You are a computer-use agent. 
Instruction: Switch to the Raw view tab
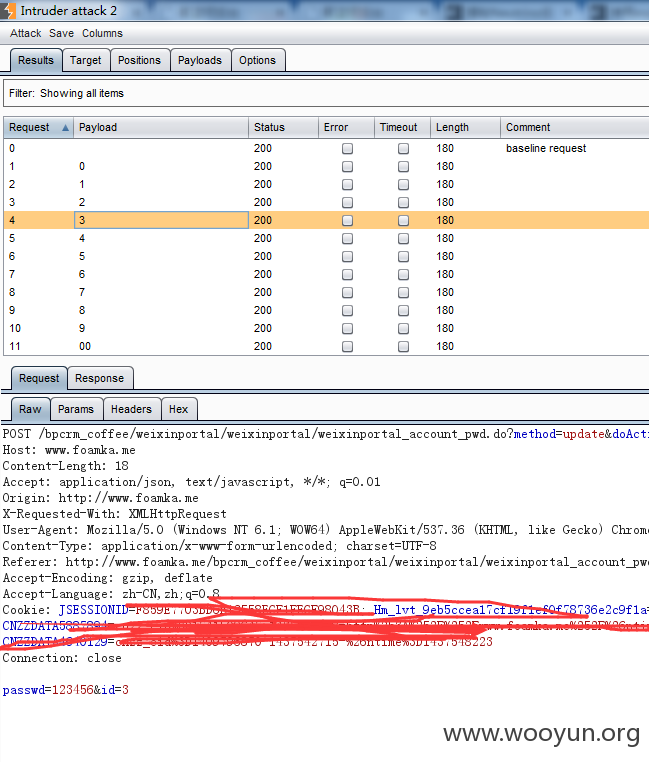tap(30, 409)
